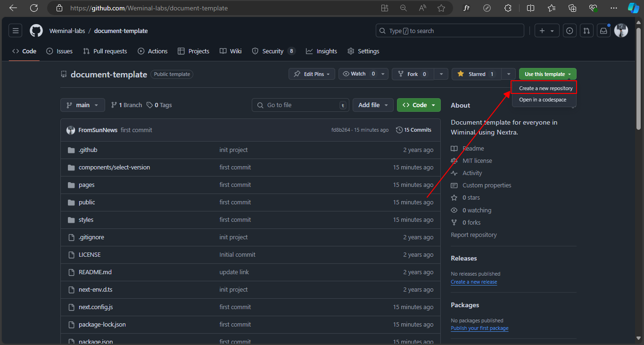Image resolution: width=644 pixels, height=345 pixels.
Task: Expand the fork options dropdown arrow
Action: [441, 74]
